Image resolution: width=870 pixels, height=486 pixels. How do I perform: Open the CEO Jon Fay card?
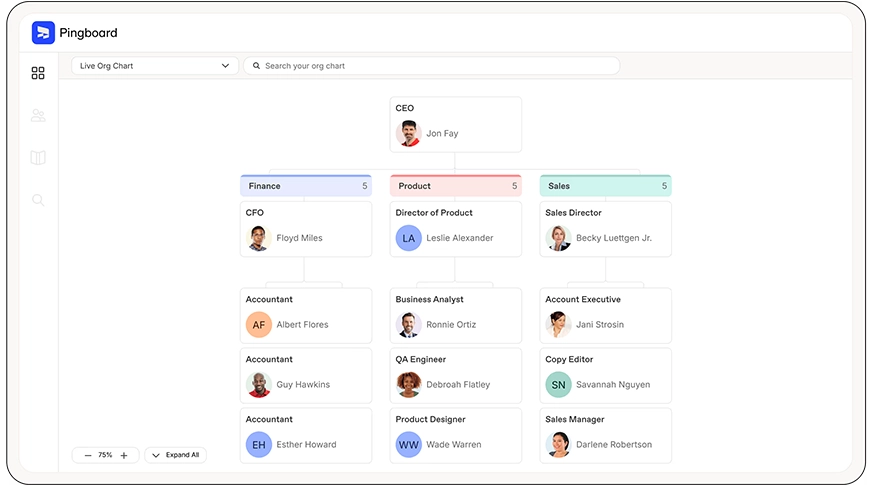coord(456,124)
